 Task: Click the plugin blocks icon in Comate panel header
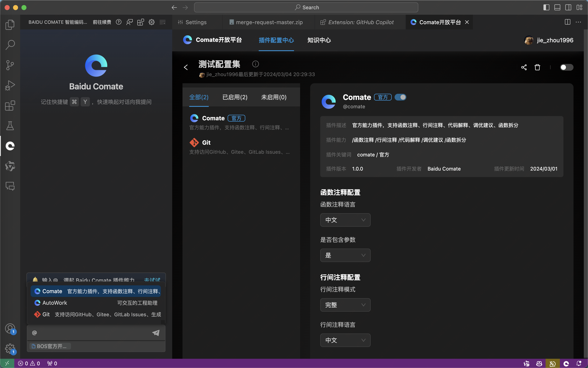[140, 22]
